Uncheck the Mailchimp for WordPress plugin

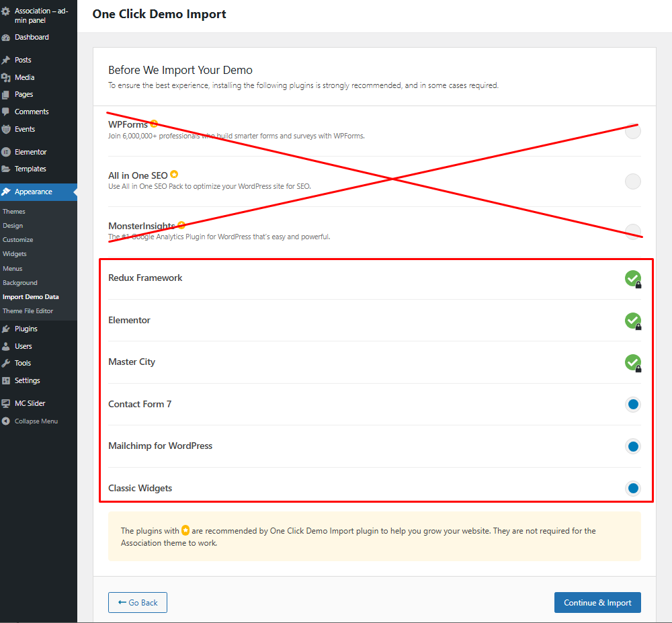(x=632, y=446)
